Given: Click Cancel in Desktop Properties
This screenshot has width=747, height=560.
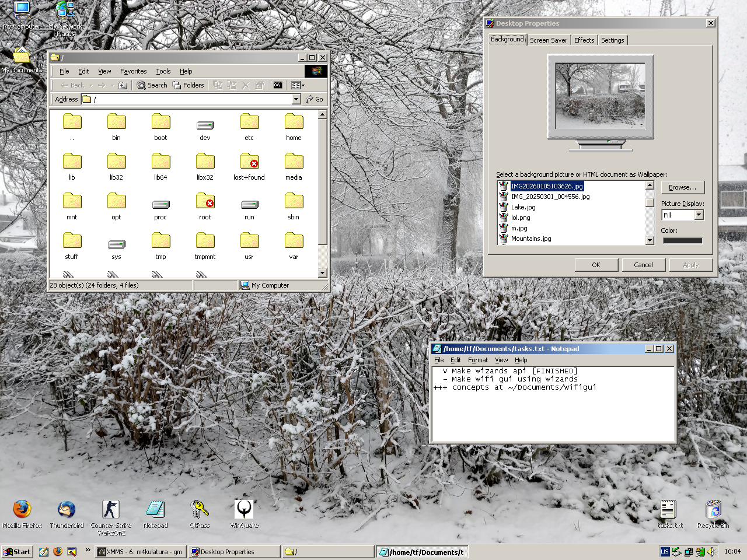Looking at the screenshot, I should tap(644, 265).
